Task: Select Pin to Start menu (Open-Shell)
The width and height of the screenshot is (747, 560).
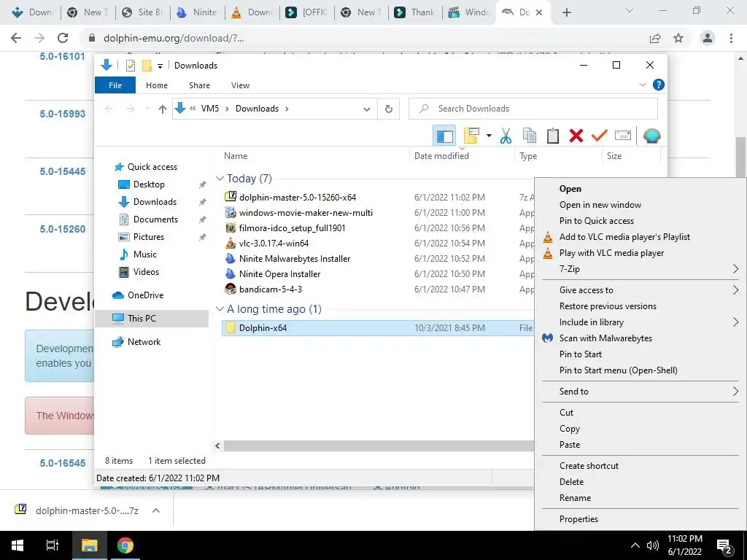Action: [640, 370]
